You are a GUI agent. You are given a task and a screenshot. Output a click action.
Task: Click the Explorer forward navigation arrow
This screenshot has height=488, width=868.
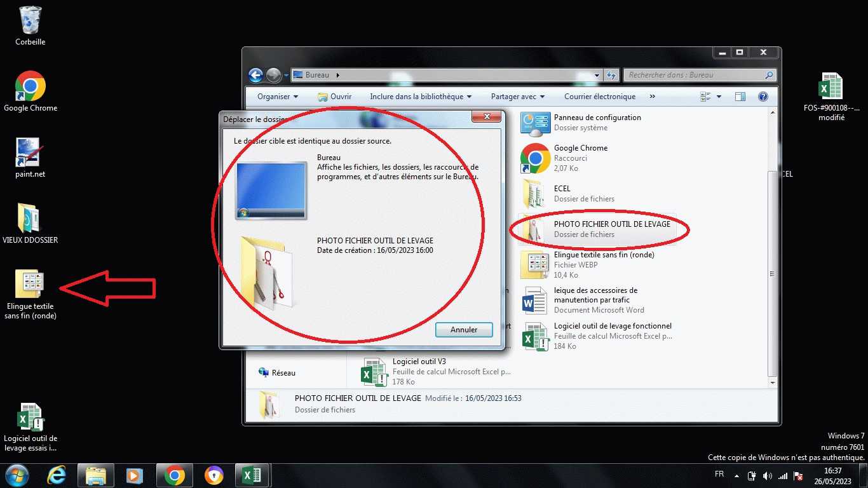click(x=273, y=75)
